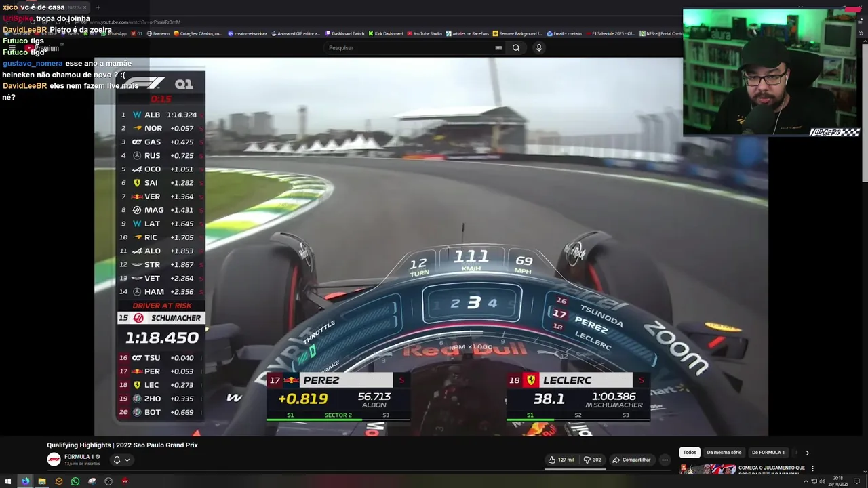Click the browser icon on the taskbar
Image resolution: width=868 pixels, height=488 pixels.
pos(26,481)
